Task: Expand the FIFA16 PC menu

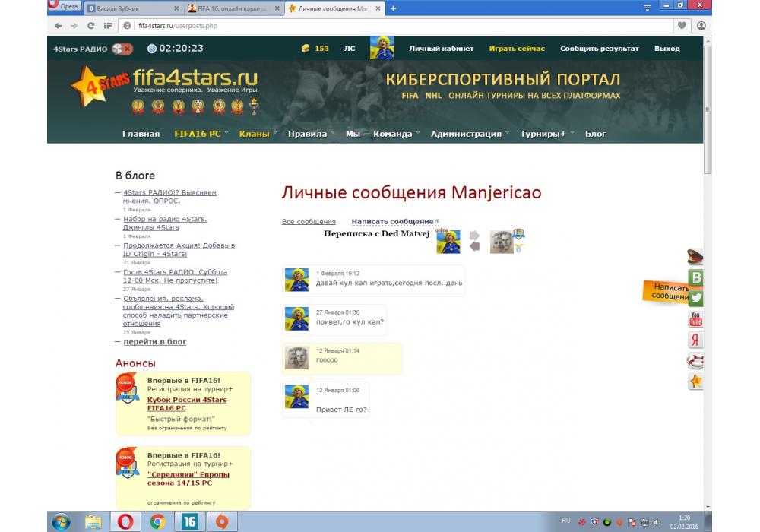Action: (x=201, y=134)
